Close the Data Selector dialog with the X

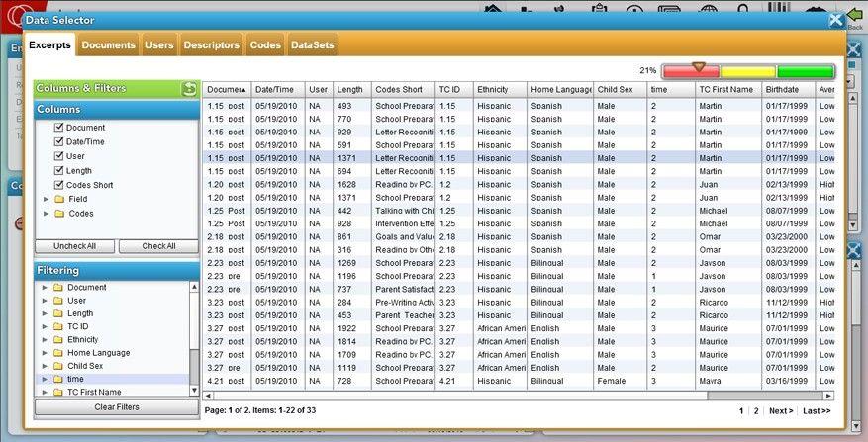tap(836, 19)
